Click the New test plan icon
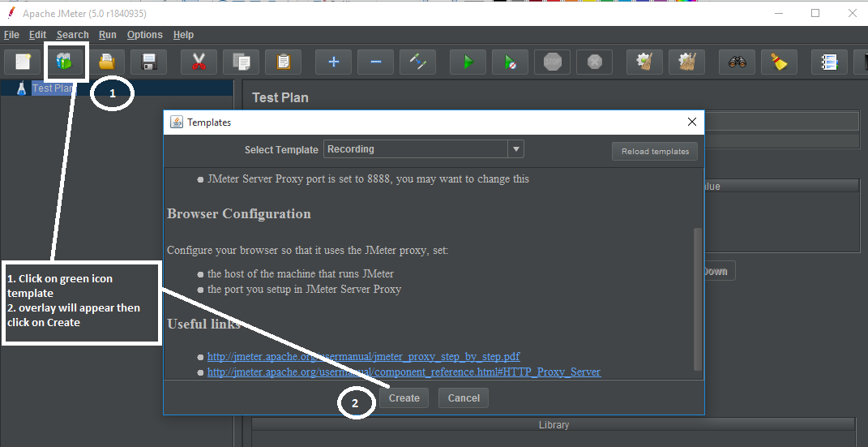Image resolution: width=868 pixels, height=447 pixels. click(23, 62)
